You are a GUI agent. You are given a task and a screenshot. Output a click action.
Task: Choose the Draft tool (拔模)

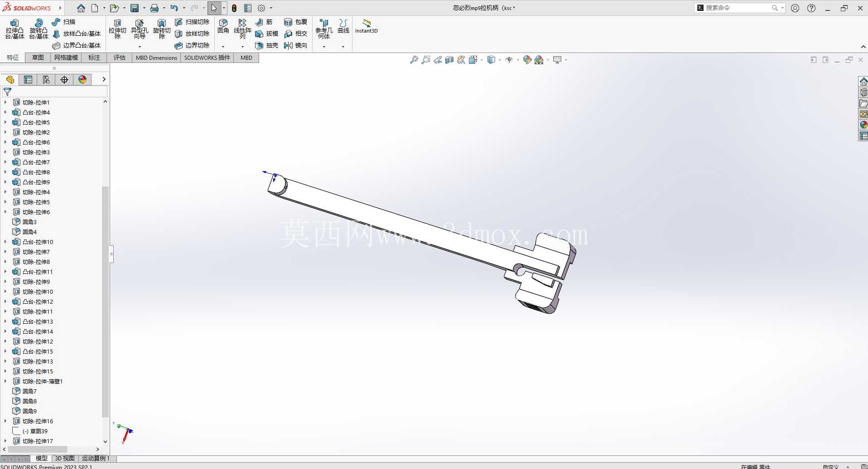click(267, 33)
